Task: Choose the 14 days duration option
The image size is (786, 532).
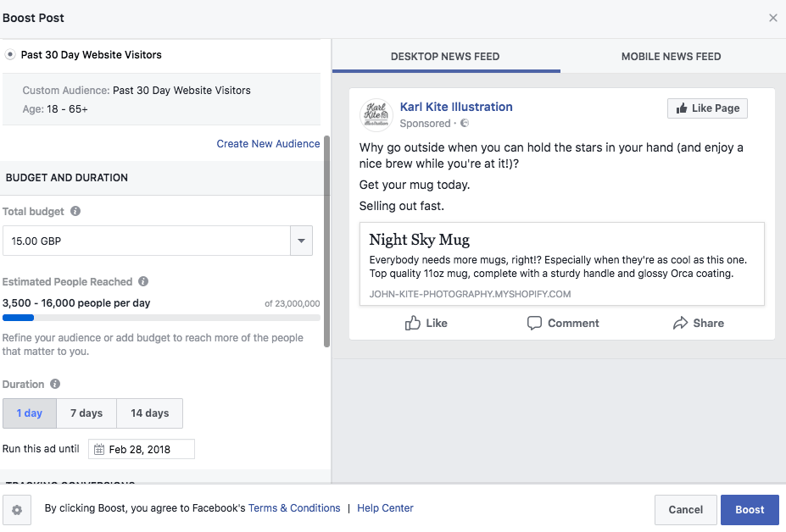Action: pos(149,413)
